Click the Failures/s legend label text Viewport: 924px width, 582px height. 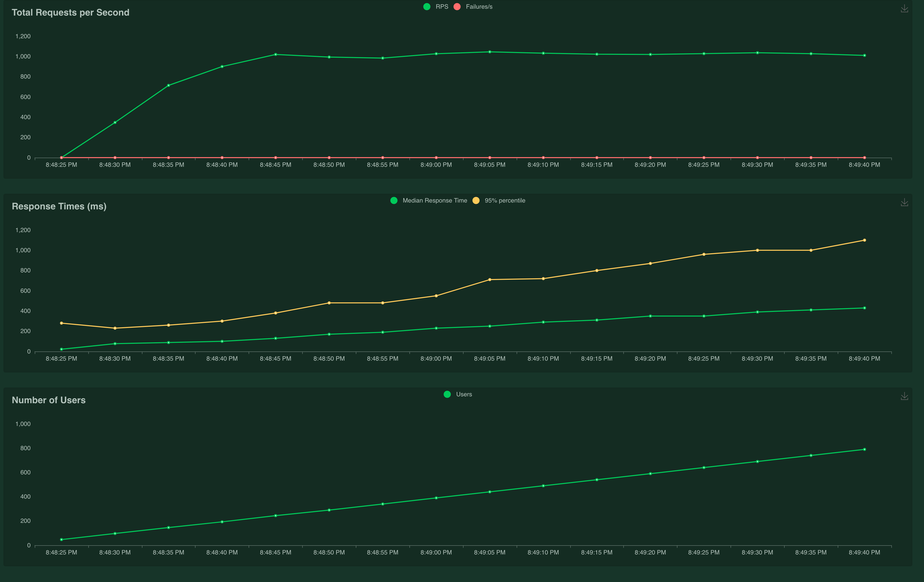click(x=479, y=7)
